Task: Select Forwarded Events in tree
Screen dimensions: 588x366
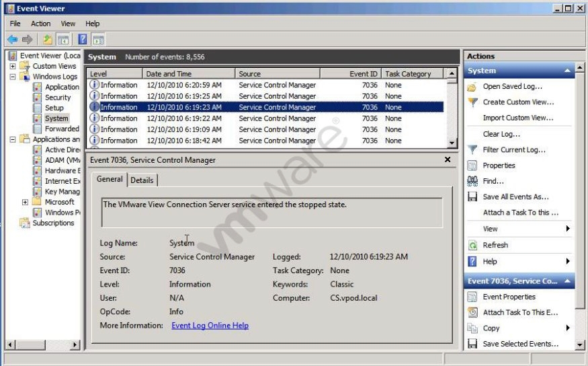Action: point(62,129)
